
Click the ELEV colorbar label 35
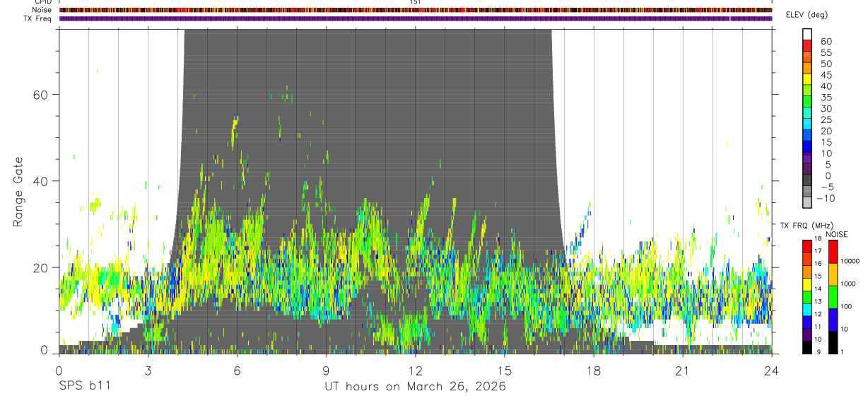tap(826, 98)
